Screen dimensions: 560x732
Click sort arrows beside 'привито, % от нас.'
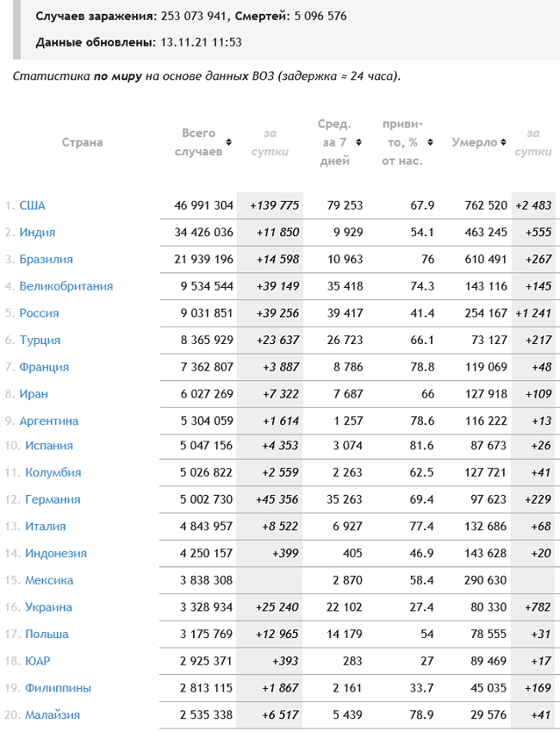(429, 142)
